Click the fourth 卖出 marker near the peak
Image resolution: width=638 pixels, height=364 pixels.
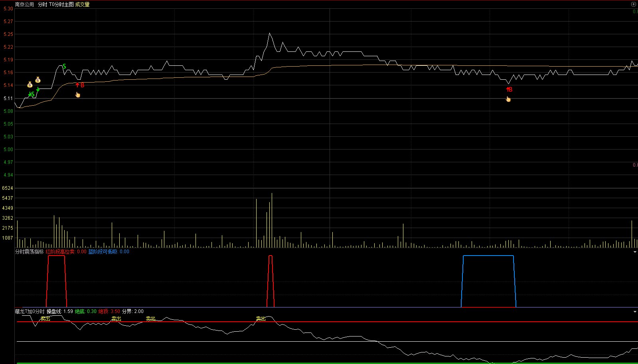click(261, 319)
